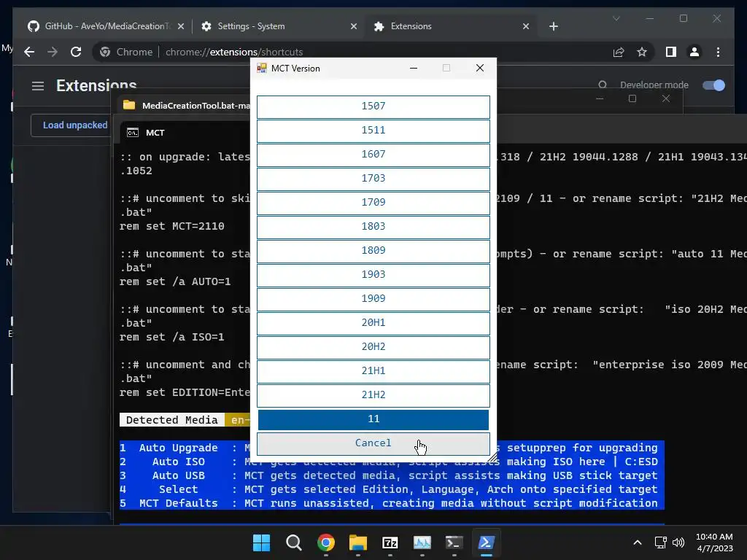The image size is (747, 560).
Task: Toggle Chrome side panel
Action: click(671, 52)
